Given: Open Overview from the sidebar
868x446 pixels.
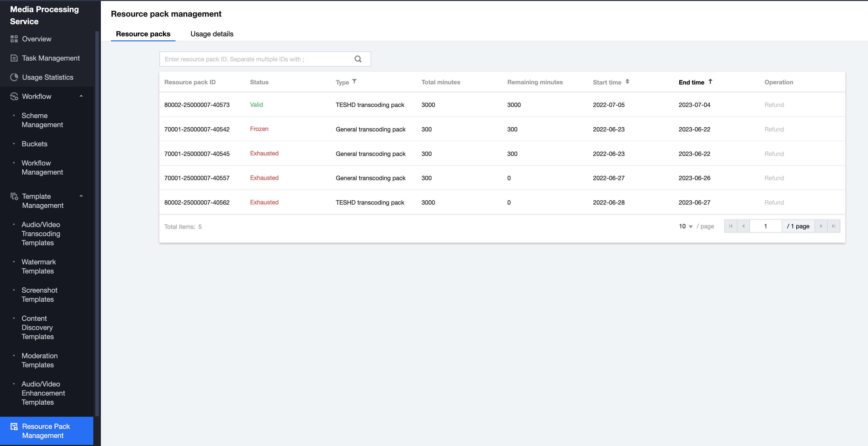Looking at the screenshot, I should 36,39.
